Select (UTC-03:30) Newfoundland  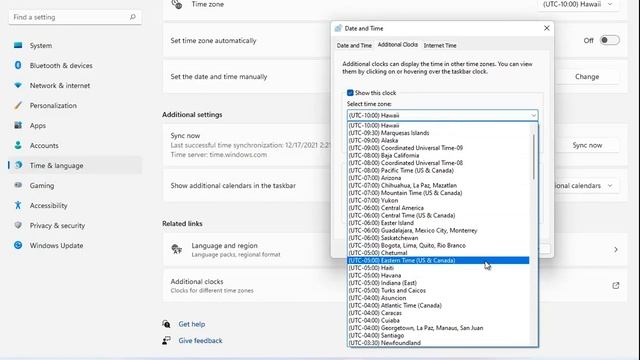tap(438, 343)
